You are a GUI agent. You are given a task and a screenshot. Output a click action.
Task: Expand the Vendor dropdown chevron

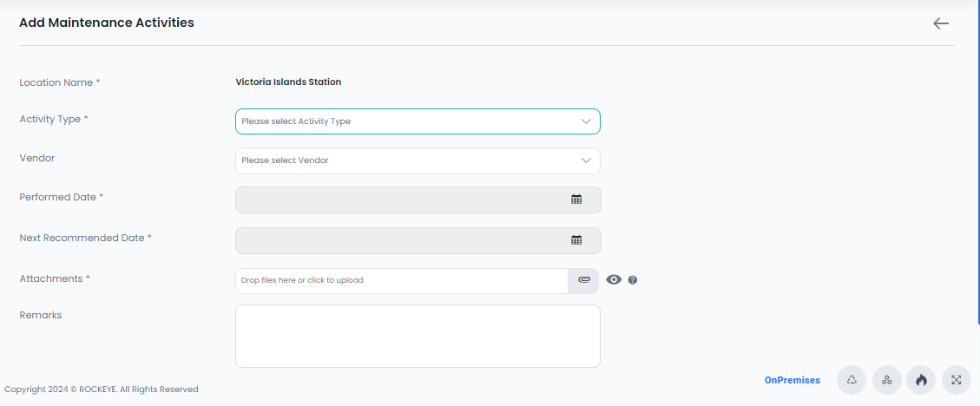[x=586, y=160]
